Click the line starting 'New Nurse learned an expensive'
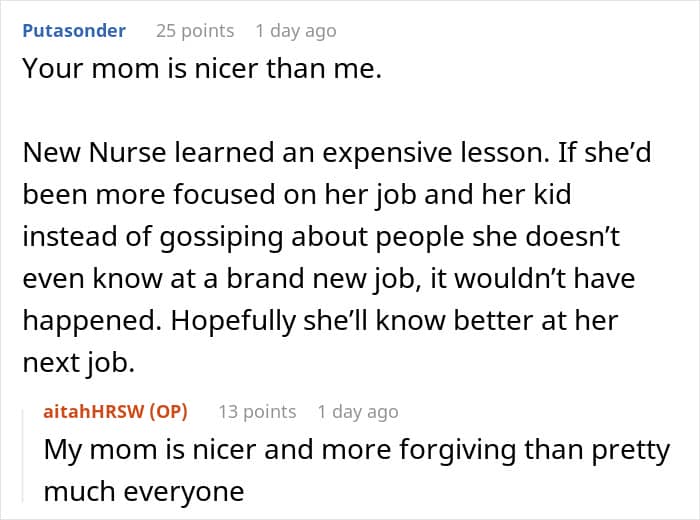Image resolution: width=700 pixels, height=520 pixels. point(337,153)
